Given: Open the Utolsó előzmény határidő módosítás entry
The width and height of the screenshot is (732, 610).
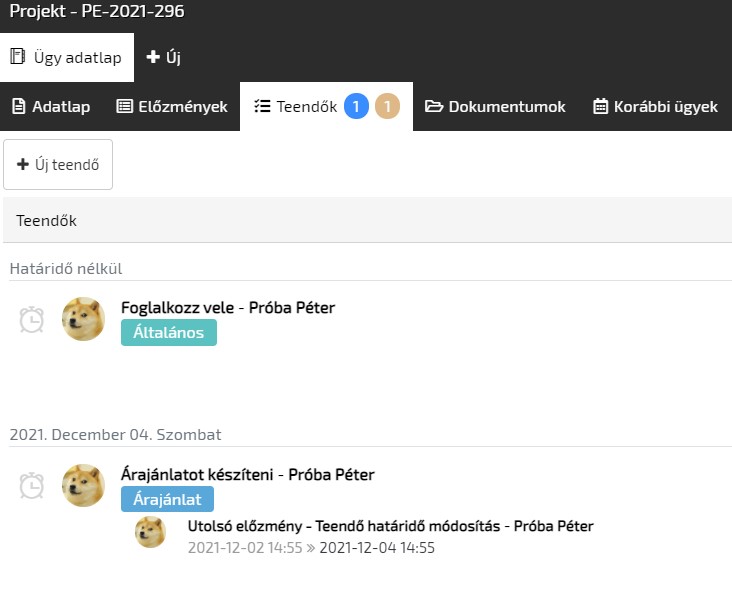Looking at the screenshot, I should 390,526.
